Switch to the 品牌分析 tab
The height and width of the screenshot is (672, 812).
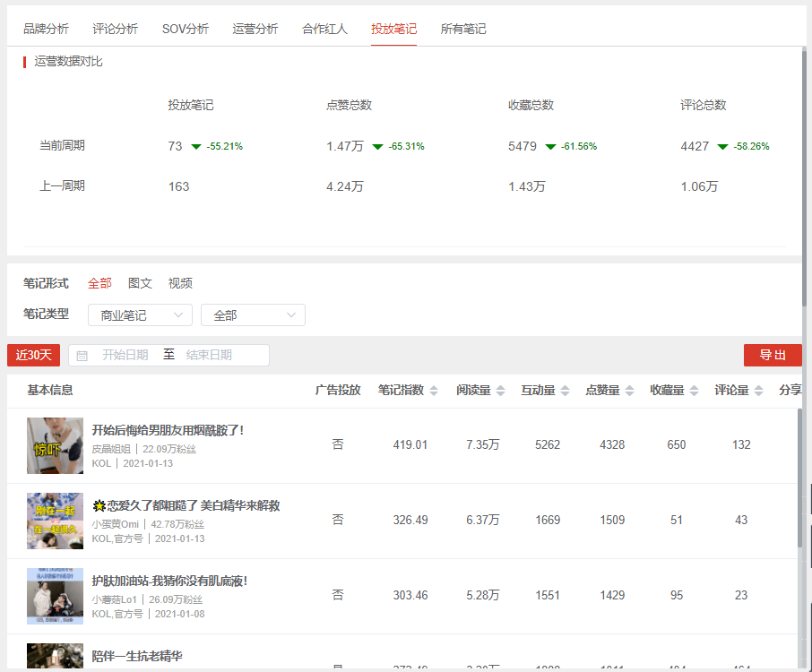coord(46,29)
